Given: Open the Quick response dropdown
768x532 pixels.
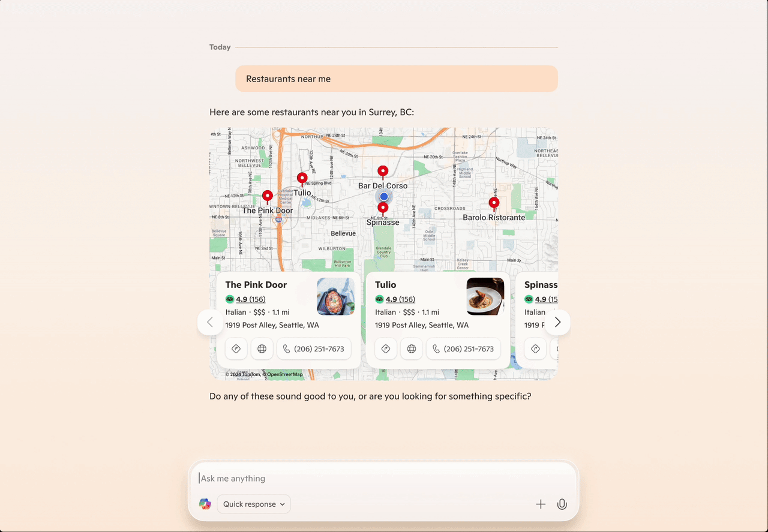Looking at the screenshot, I should (x=254, y=504).
